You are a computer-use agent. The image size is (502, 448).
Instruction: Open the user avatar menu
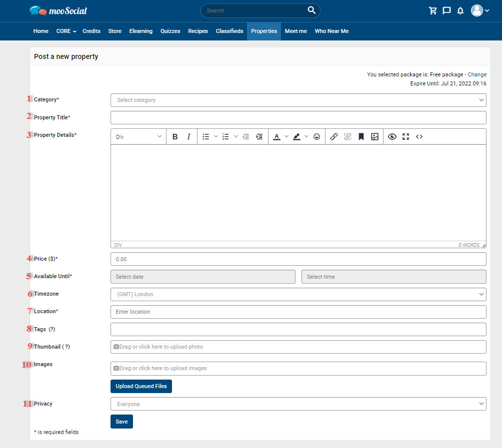pyautogui.click(x=479, y=10)
